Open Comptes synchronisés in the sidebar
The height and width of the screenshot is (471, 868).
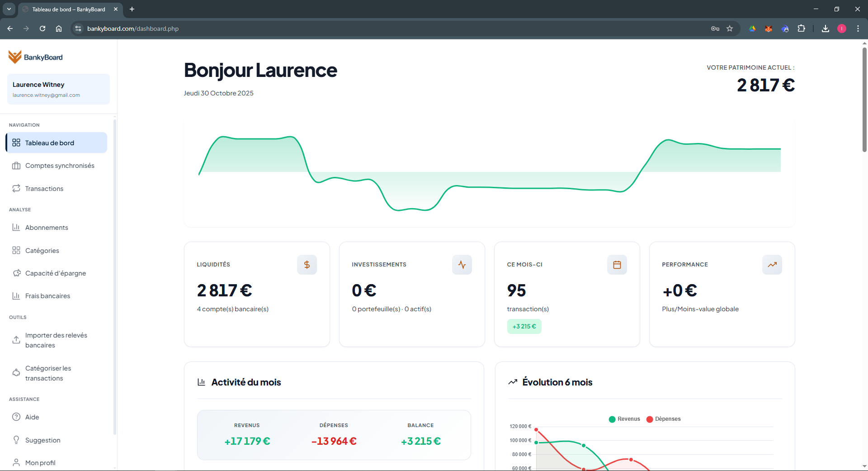coord(59,166)
